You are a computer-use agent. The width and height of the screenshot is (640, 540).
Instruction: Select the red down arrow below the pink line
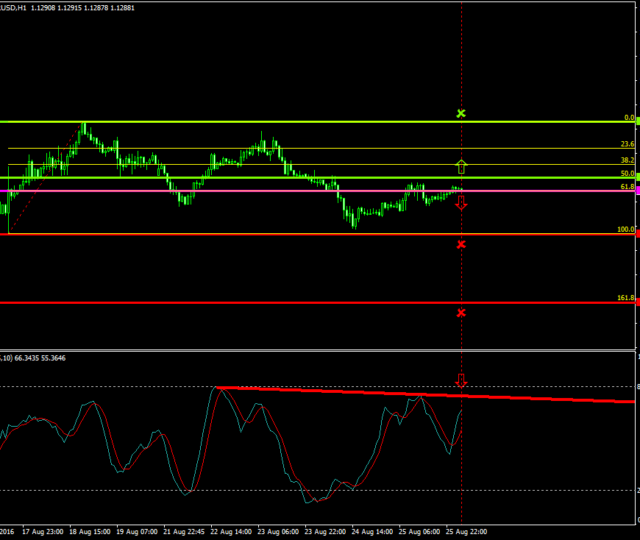coord(461,203)
